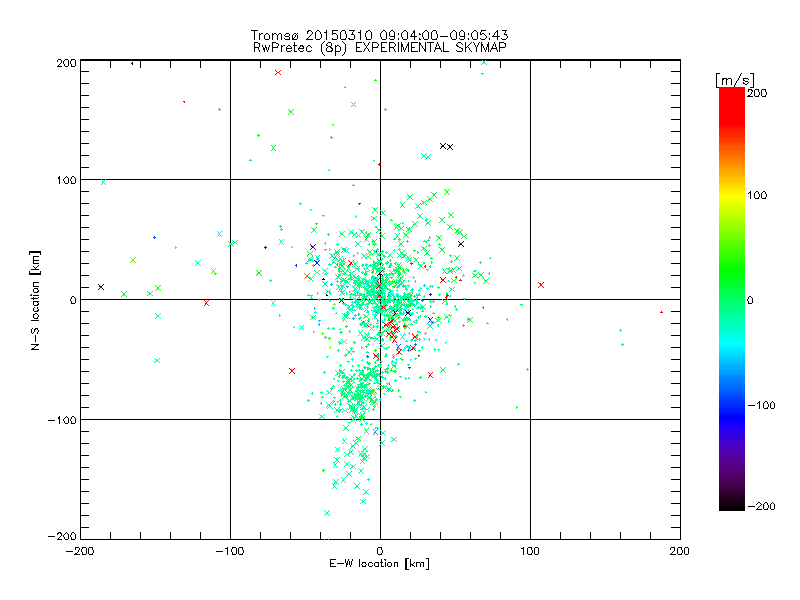Click the title "Tromsø 20150310 09:04:00-09:05:43"
Image resolution: width=800 pixels, height=600 pixels.
tap(379, 35)
